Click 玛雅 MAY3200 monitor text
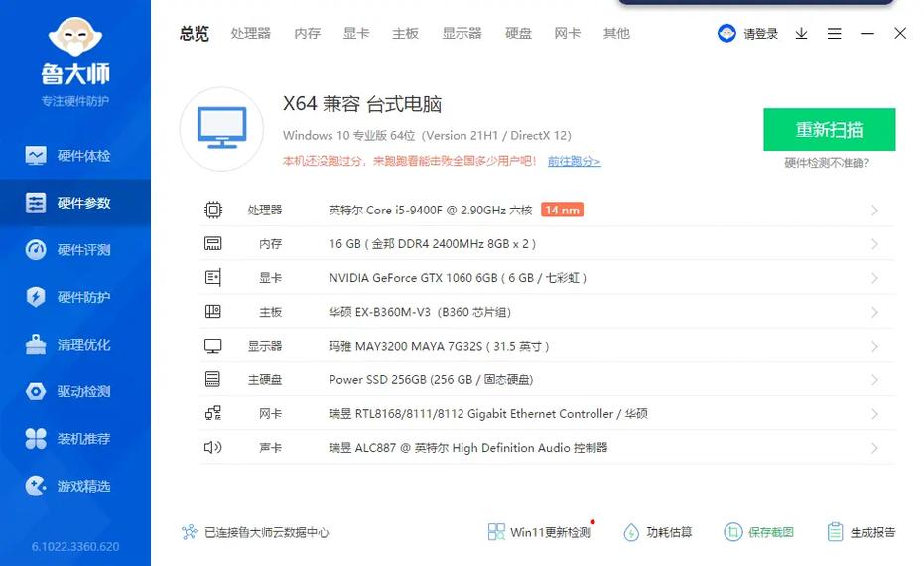Screen dimensions: 924x566 pos(439,347)
